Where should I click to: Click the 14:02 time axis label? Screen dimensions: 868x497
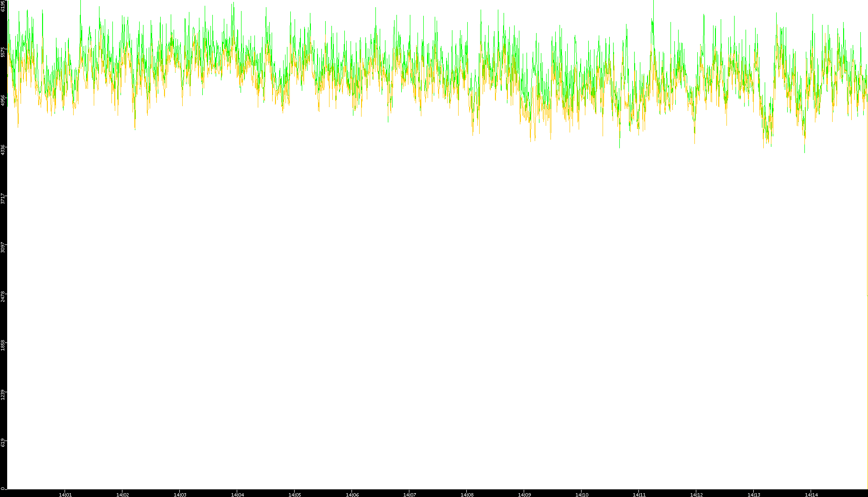(x=122, y=495)
